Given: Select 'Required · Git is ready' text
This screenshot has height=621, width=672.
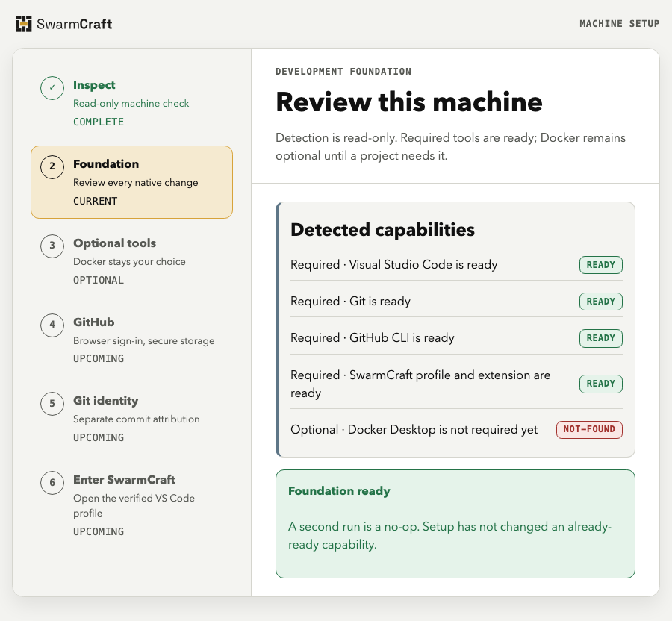Looking at the screenshot, I should tap(350, 302).
